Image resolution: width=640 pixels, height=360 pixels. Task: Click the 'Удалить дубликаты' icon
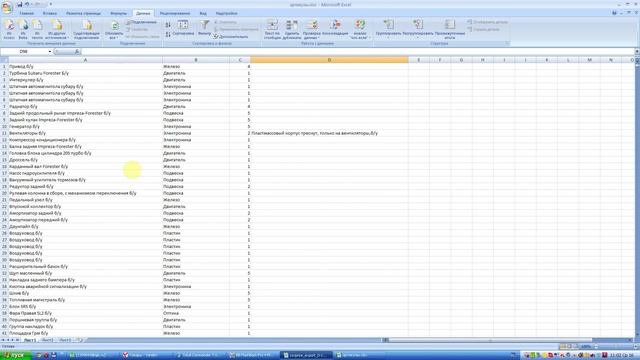click(292, 30)
